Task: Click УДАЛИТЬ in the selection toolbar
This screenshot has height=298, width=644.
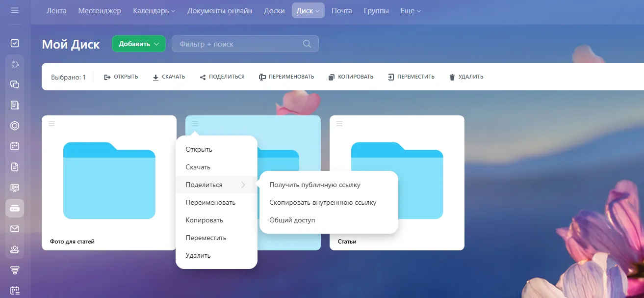Action: click(466, 77)
